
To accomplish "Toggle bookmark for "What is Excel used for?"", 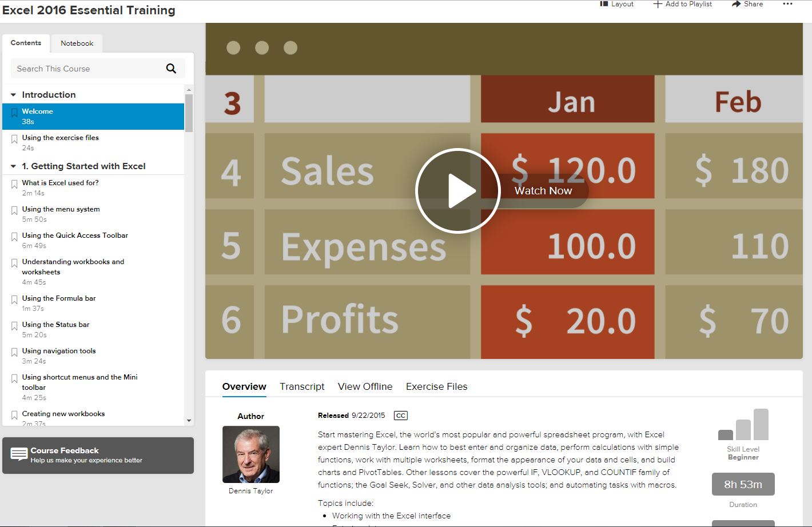I will click(14, 185).
